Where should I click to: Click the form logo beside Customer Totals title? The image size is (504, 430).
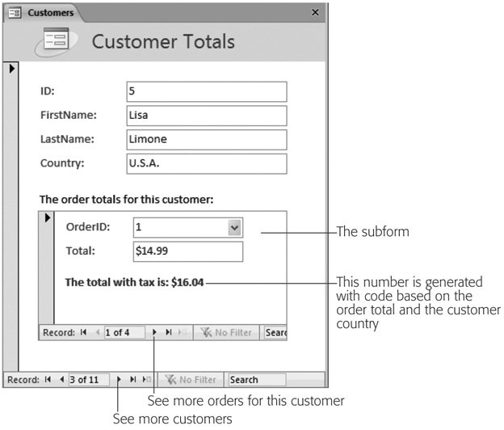pyautogui.click(x=56, y=41)
